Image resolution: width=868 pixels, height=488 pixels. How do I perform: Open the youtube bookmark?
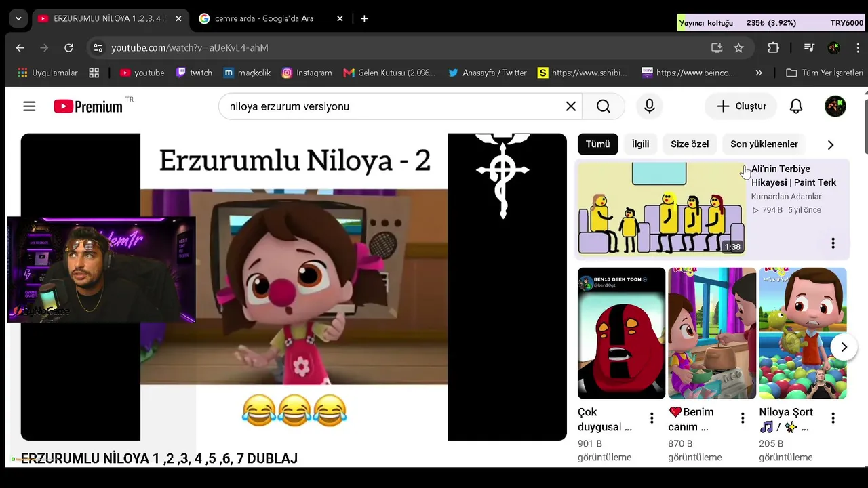coord(142,73)
